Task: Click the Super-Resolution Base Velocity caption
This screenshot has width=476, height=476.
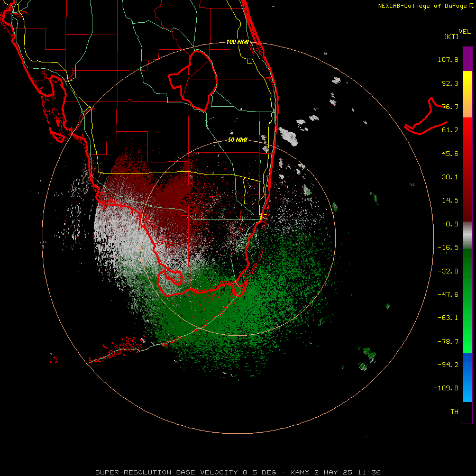Action: click(x=237, y=472)
